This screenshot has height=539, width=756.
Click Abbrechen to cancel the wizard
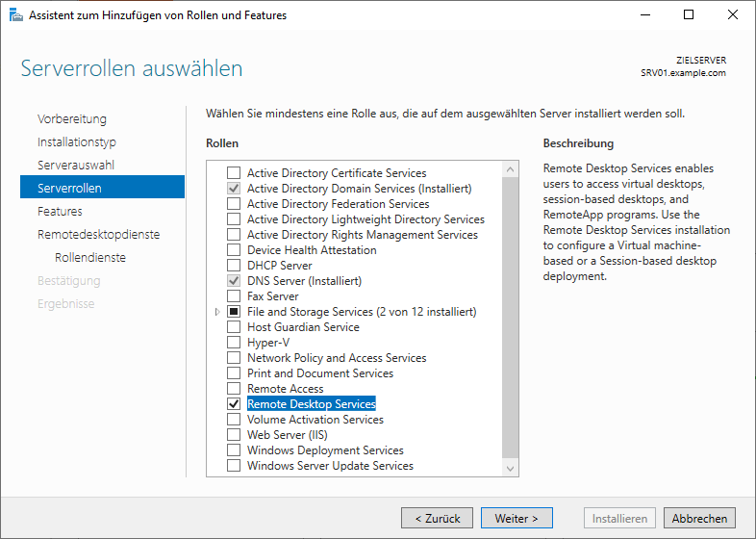(x=699, y=518)
